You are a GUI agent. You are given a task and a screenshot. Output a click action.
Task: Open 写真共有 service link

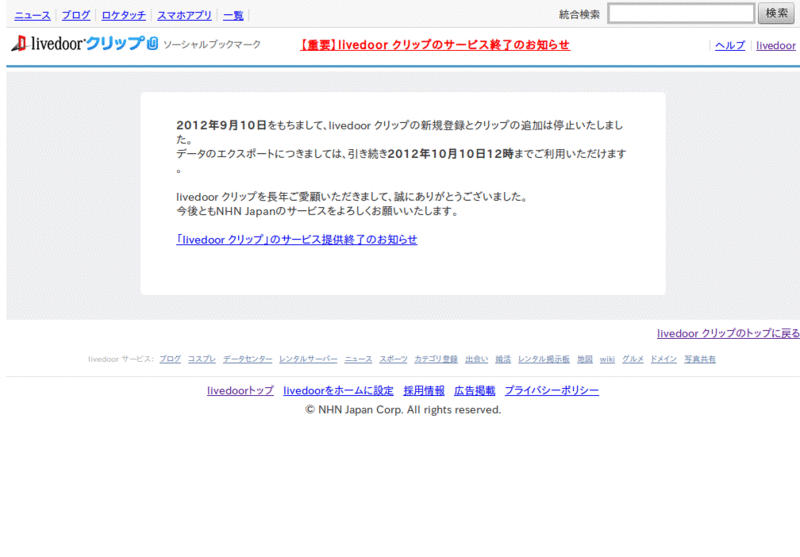pyautogui.click(x=699, y=359)
